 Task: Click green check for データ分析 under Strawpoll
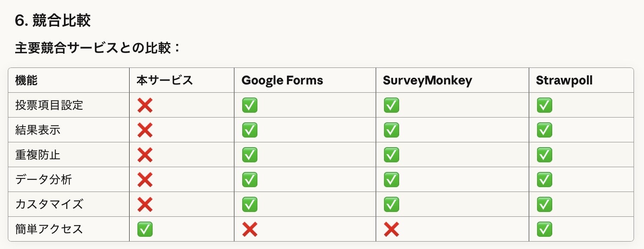click(544, 180)
